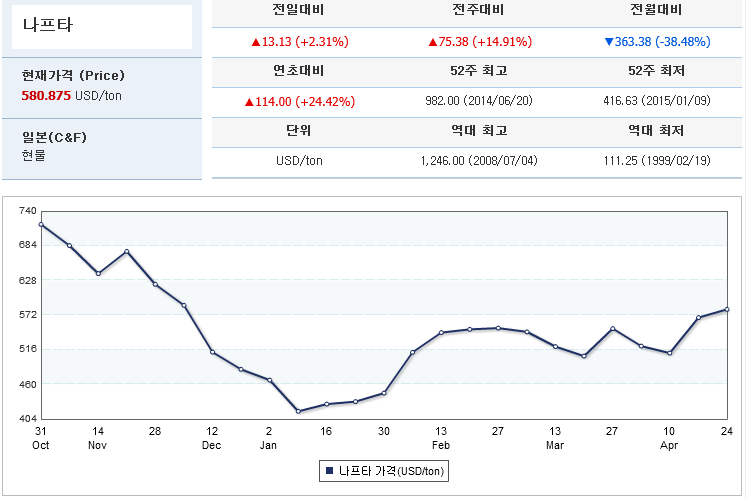
Task: Click the 일본(C&F) market label
Action: [x=55, y=137]
